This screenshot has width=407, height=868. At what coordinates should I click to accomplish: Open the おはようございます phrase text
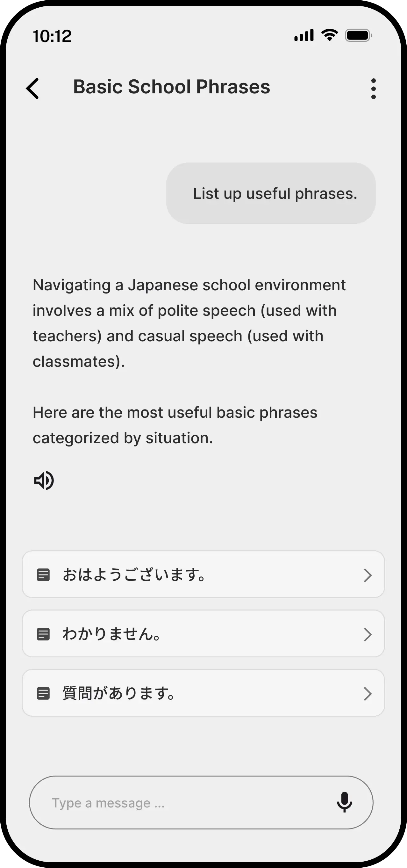[134, 575]
